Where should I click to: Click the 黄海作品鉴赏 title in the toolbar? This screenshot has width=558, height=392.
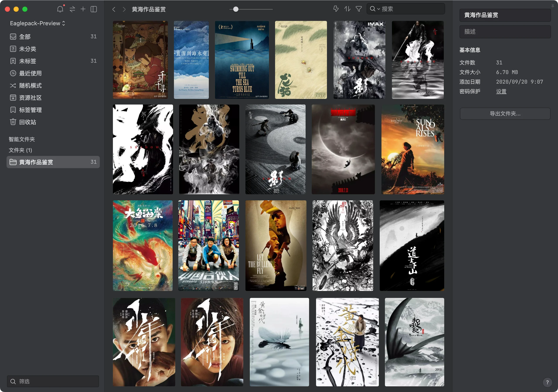[149, 9]
